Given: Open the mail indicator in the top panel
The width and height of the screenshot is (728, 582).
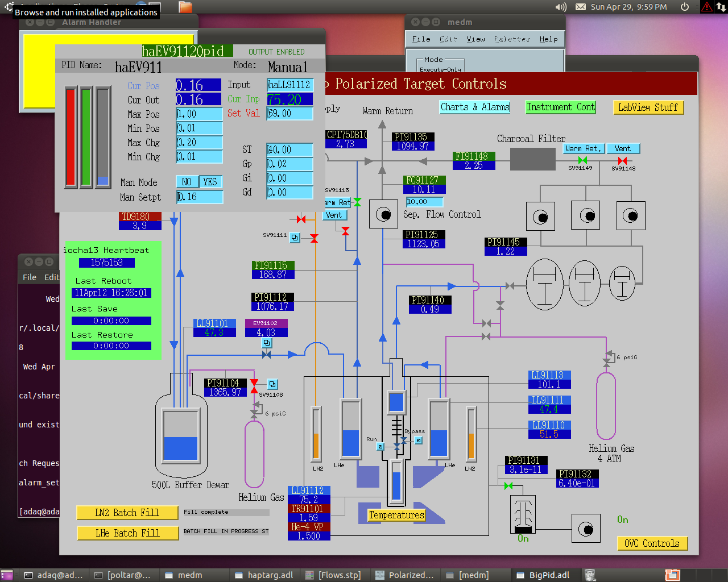Looking at the screenshot, I should (x=581, y=7).
